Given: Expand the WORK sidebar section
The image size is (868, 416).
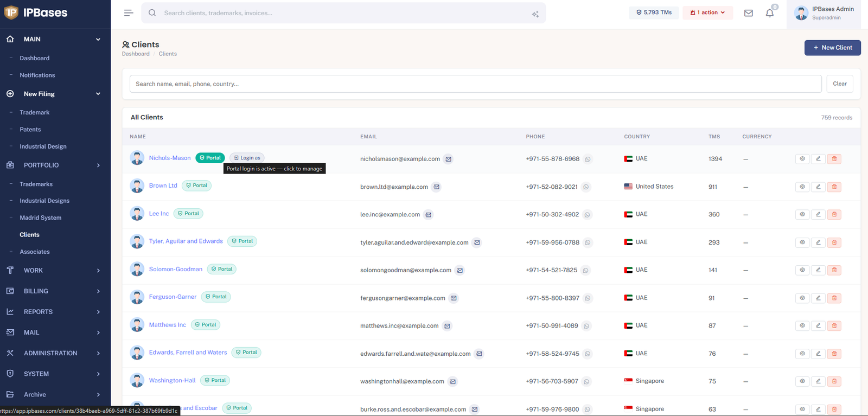Looking at the screenshot, I should pos(55,270).
